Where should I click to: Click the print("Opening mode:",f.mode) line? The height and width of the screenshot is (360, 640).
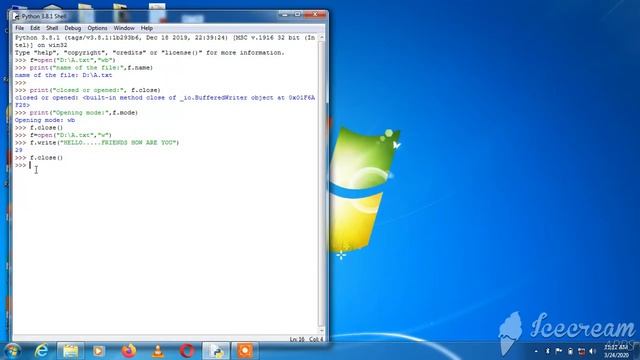tap(76, 113)
